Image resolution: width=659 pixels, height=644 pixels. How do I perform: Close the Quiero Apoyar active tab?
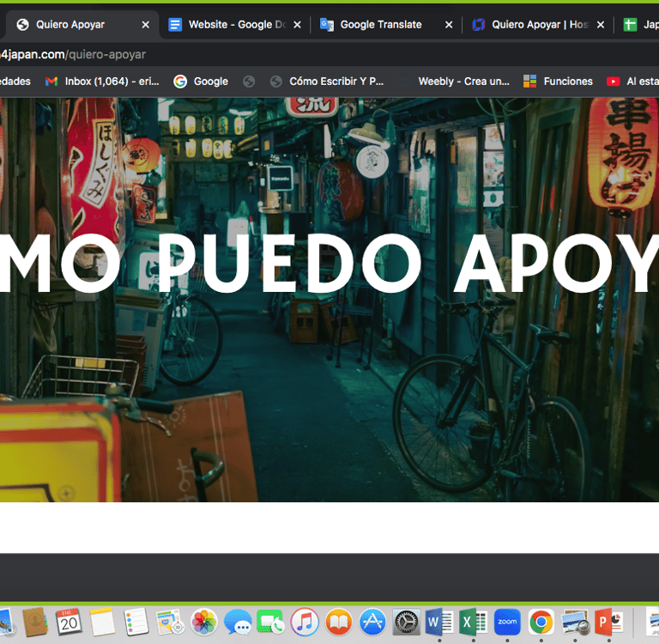[x=145, y=25]
